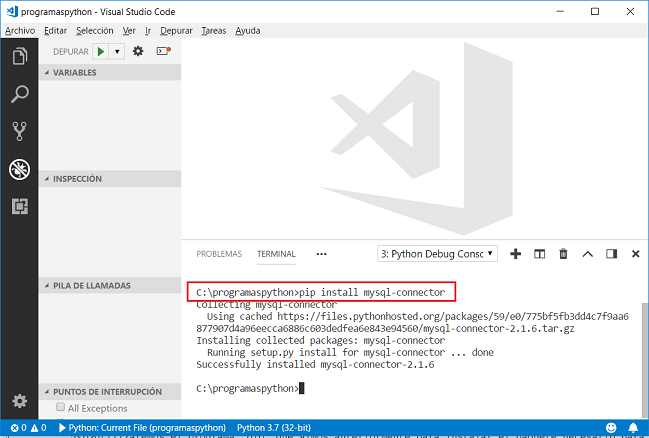Viewport: 649px width, 438px height.
Task: Open the Ir menu
Action: tap(148, 31)
